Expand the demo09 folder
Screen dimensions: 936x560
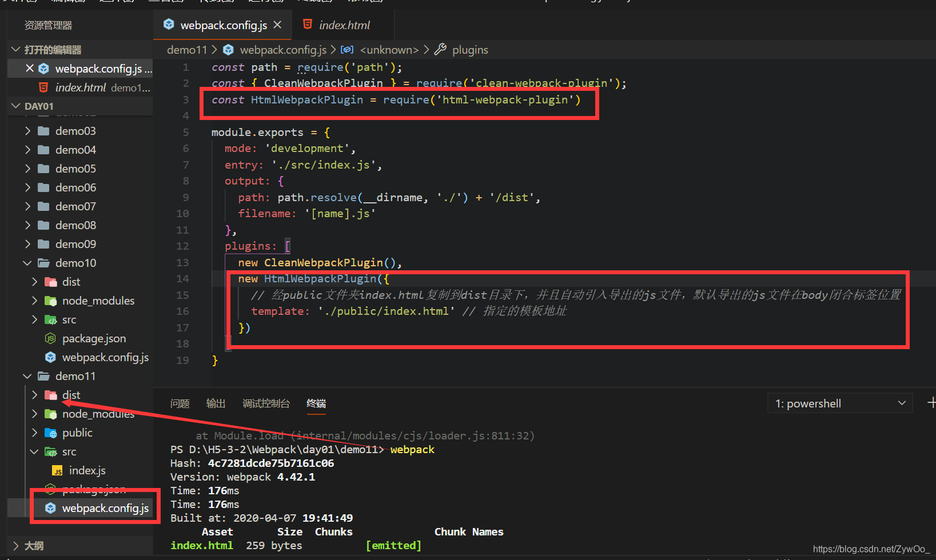(x=27, y=244)
